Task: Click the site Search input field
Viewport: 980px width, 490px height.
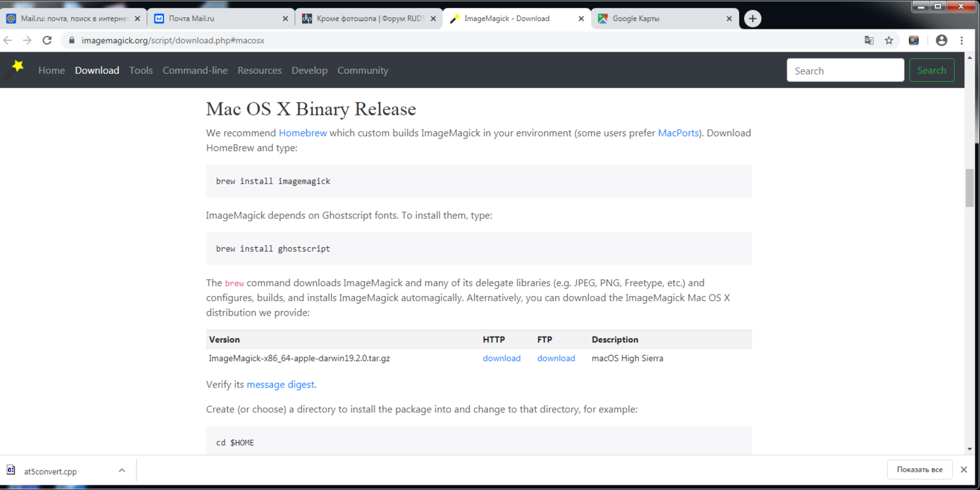Action: point(845,71)
